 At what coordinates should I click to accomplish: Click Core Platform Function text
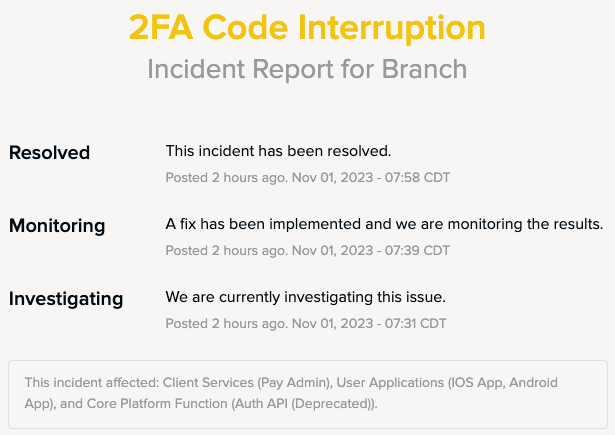click(157, 404)
